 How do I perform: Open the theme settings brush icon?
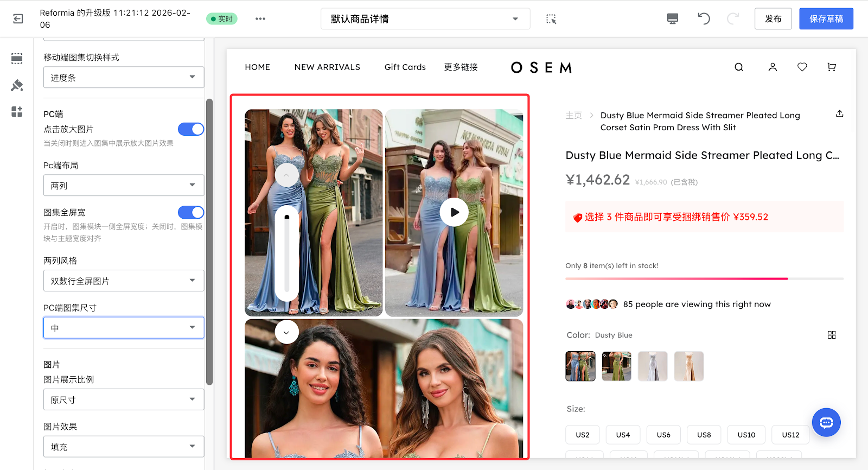pos(17,85)
